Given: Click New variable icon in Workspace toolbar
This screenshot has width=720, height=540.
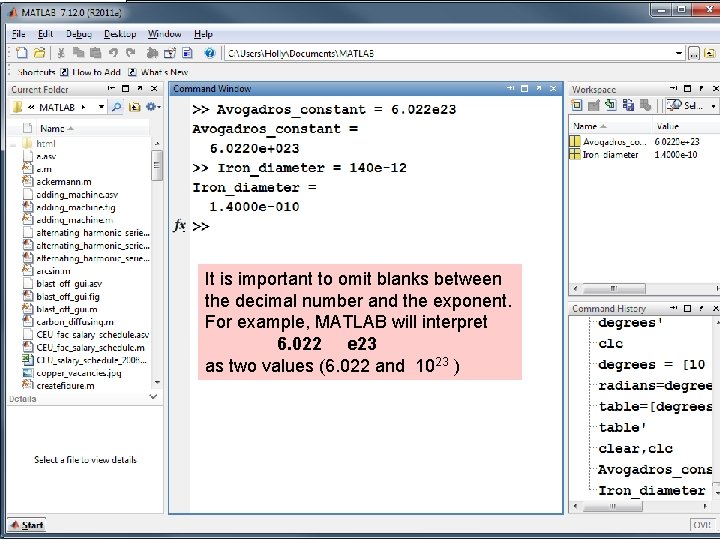Looking at the screenshot, I should [x=576, y=105].
